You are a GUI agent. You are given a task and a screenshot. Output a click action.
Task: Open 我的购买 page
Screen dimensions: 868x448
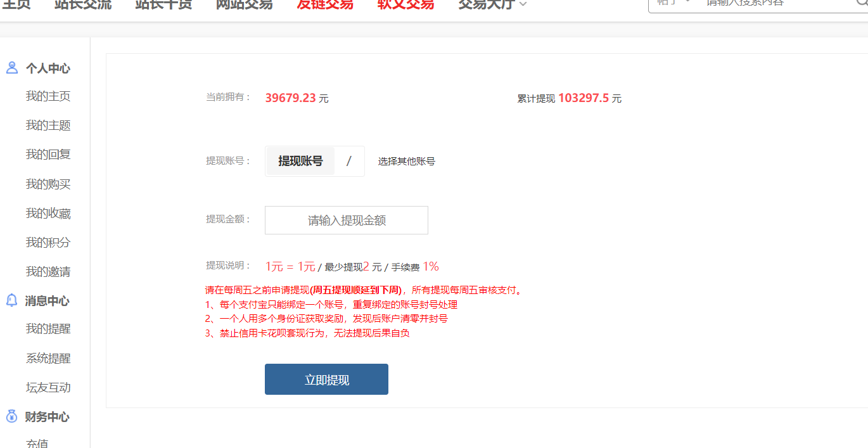[x=48, y=184]
